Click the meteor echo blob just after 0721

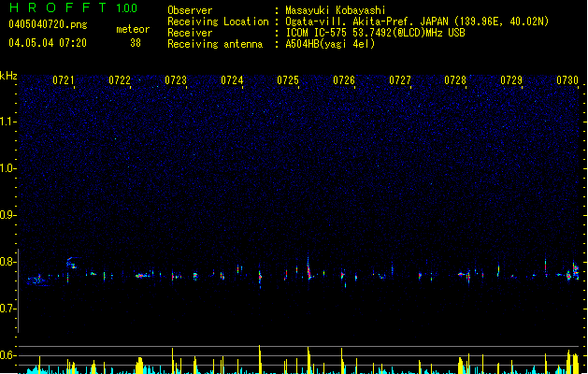coord(71,263)
